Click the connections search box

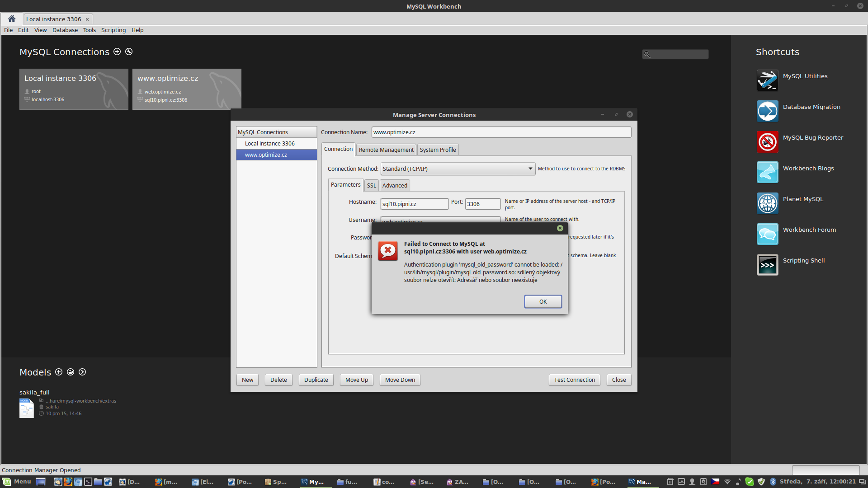675,54
